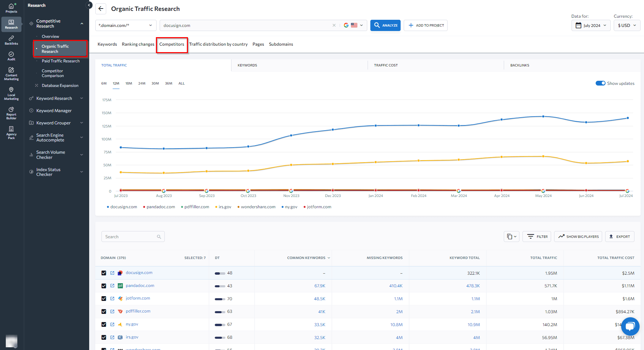The width and height of the screenshot is (644, 350).
Task: Toggle the Show updates switch
Action: tap(600, 83)
